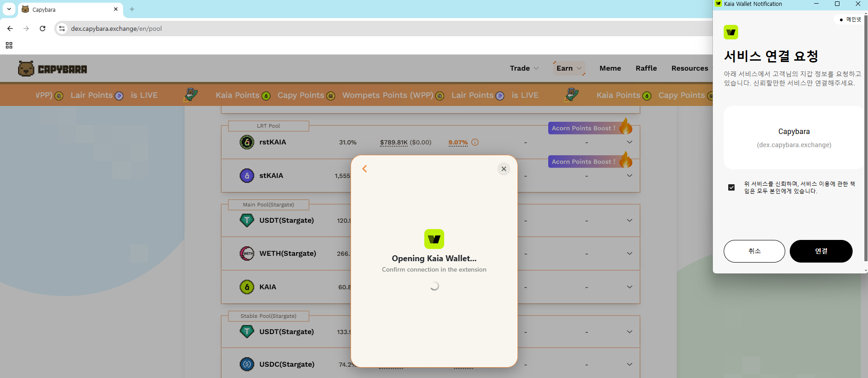868x378 pixels.
Task: Open the 메인넷 network selector
Action: (850, 19)
